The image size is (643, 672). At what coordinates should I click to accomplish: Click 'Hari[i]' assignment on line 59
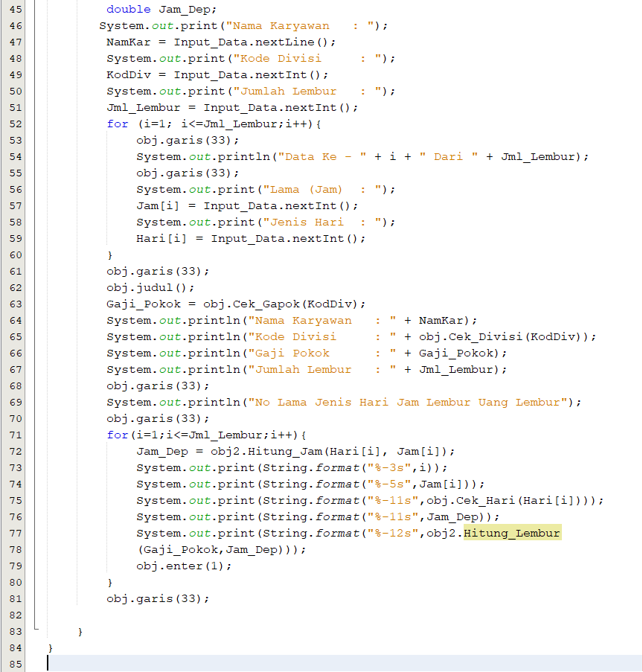tap(161, 238)
